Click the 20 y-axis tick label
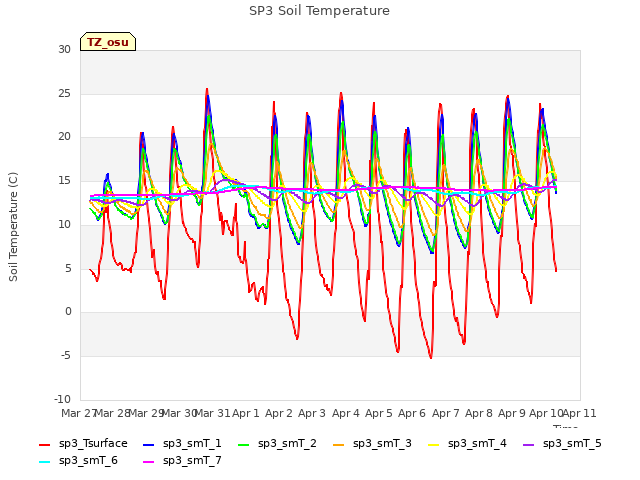Screen dimensions: 640x480 (64, 137)
